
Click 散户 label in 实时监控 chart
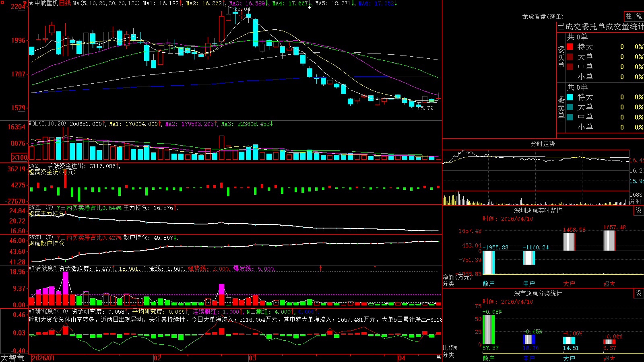click(x=489, y=284)
